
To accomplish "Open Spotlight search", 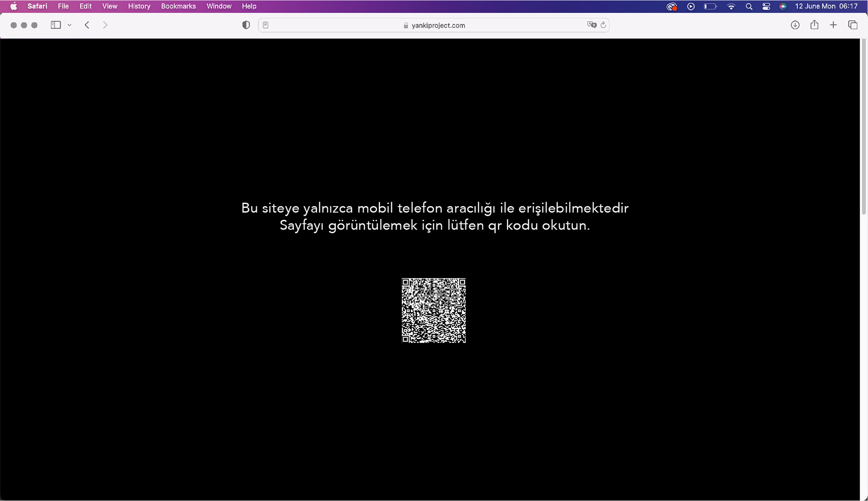I will 749,6.
